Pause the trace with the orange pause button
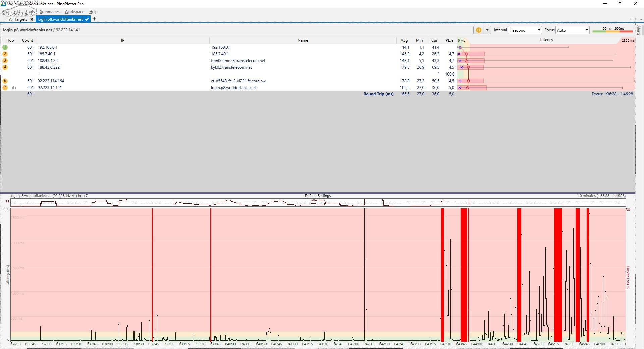 pyautogui.click(x=478, y=30)
